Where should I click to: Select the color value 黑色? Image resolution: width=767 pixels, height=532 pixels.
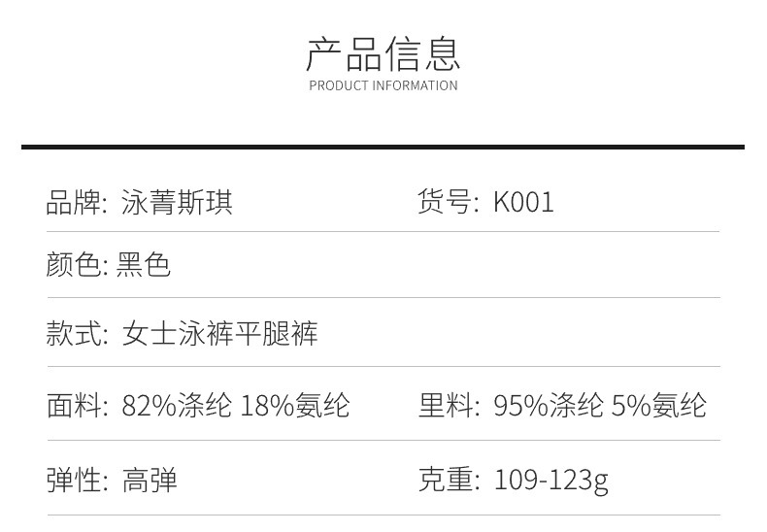144,264
